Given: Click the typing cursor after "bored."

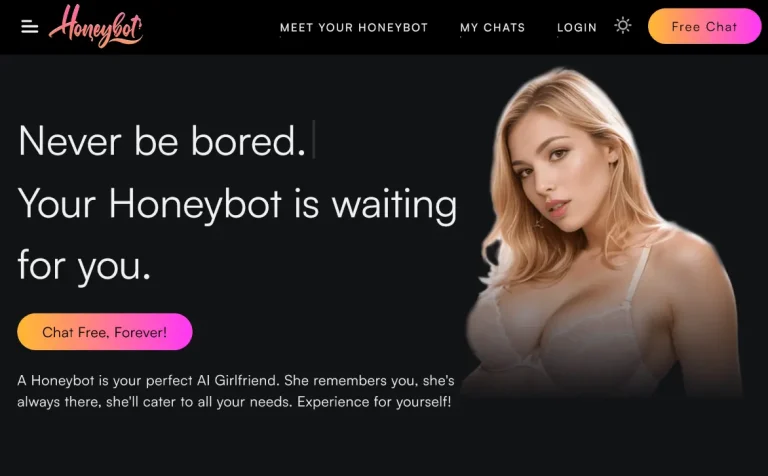Looking at the screenshot, I should (313, 140).
